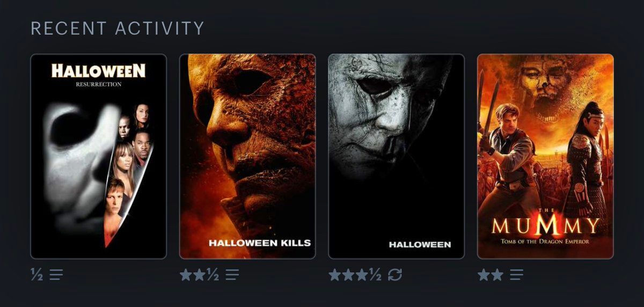644x307 pixels.
Task: Click the glowing 'MUMMY' logo text
Action: click(x=545, y=225)
